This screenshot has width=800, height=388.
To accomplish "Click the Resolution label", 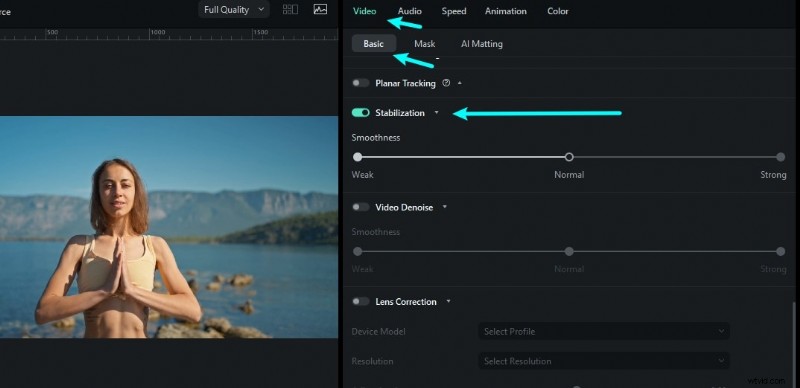I will pos(372,361).
